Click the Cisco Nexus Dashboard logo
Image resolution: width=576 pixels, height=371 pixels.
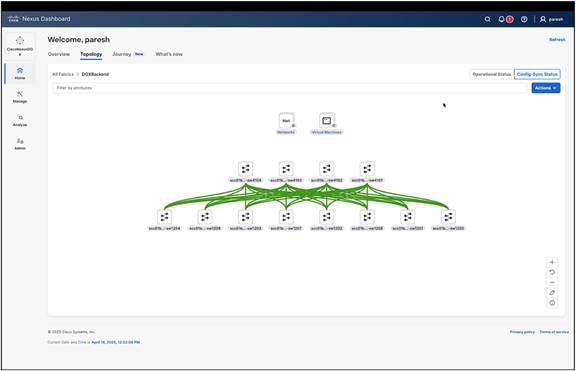click(x=39, y=19)
